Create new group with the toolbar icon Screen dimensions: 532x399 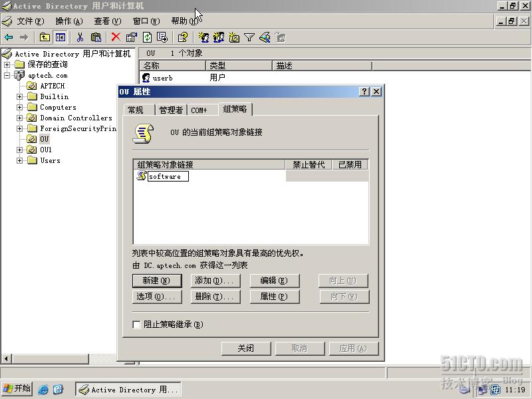tap(219, 37)
